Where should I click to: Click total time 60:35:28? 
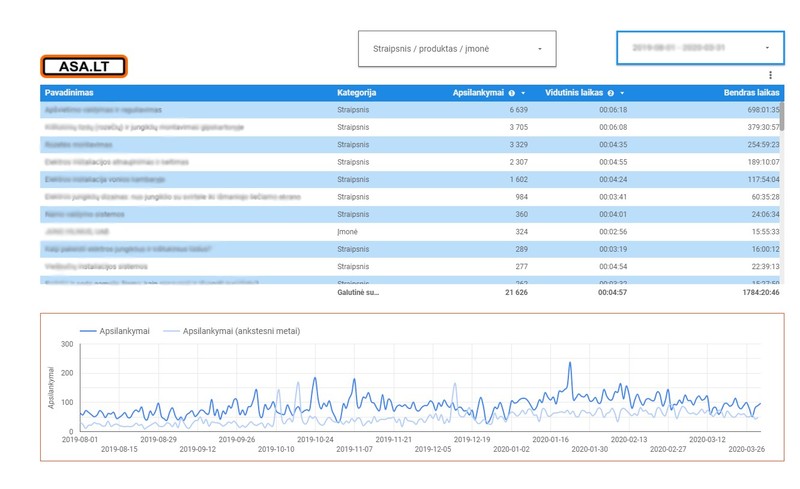tap(765, 197)
